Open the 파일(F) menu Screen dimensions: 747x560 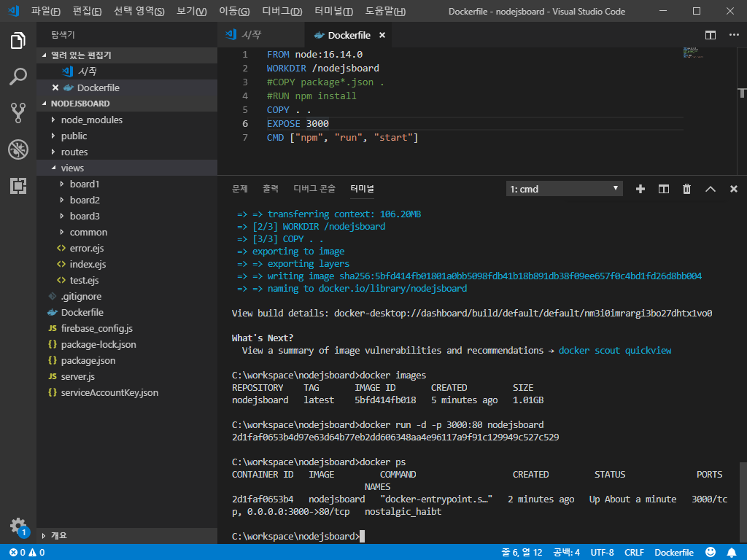coord(46,11)
